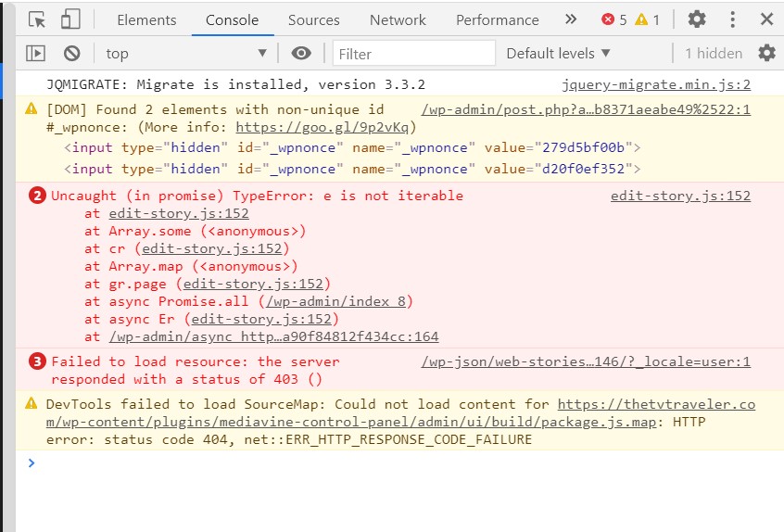Image resolution: width=784 pixels, height=532 pixels.
Task: Click into the Filter input field
Action: coord(408,54)
